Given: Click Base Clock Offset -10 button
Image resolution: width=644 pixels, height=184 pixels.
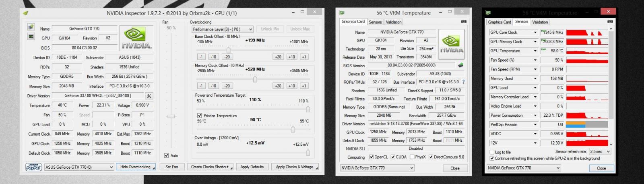Looking at the screenshot, I should coord(213,57).
